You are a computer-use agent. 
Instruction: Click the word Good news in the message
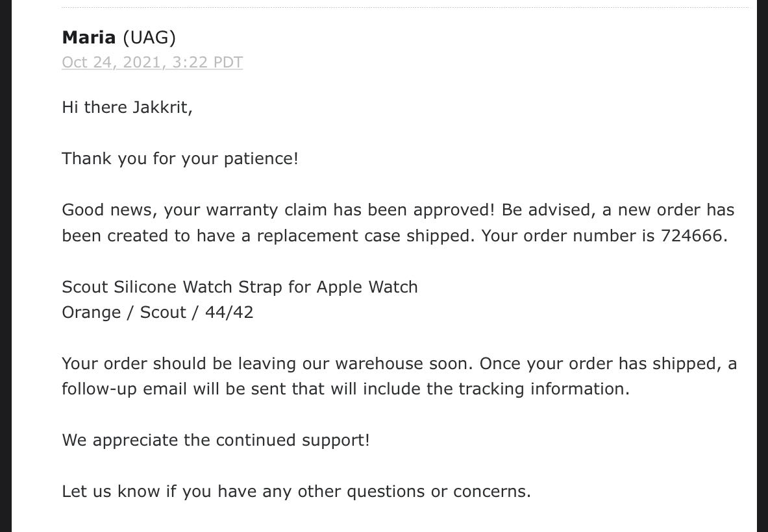point(109,210)
